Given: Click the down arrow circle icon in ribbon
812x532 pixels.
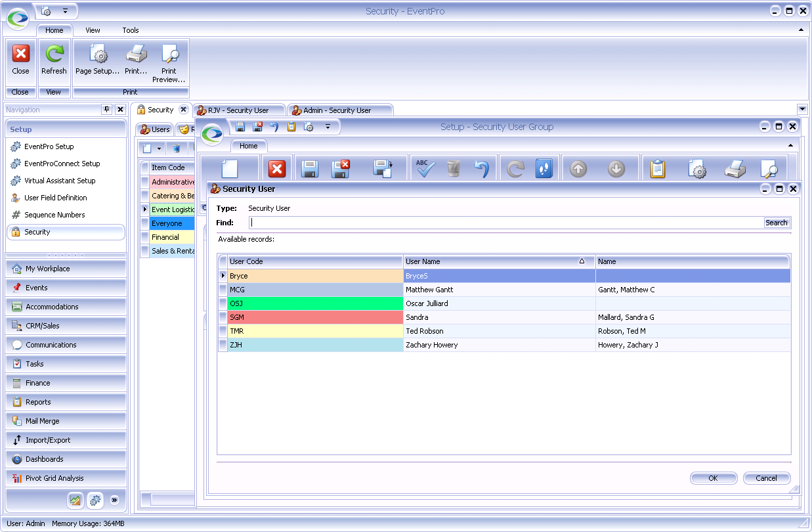Looking at the screenshot, I should pos(616,169).
